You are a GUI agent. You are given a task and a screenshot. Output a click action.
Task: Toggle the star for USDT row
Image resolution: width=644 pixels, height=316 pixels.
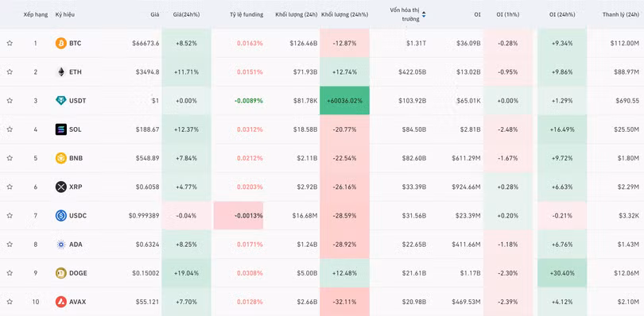click(x=10, y=101)
